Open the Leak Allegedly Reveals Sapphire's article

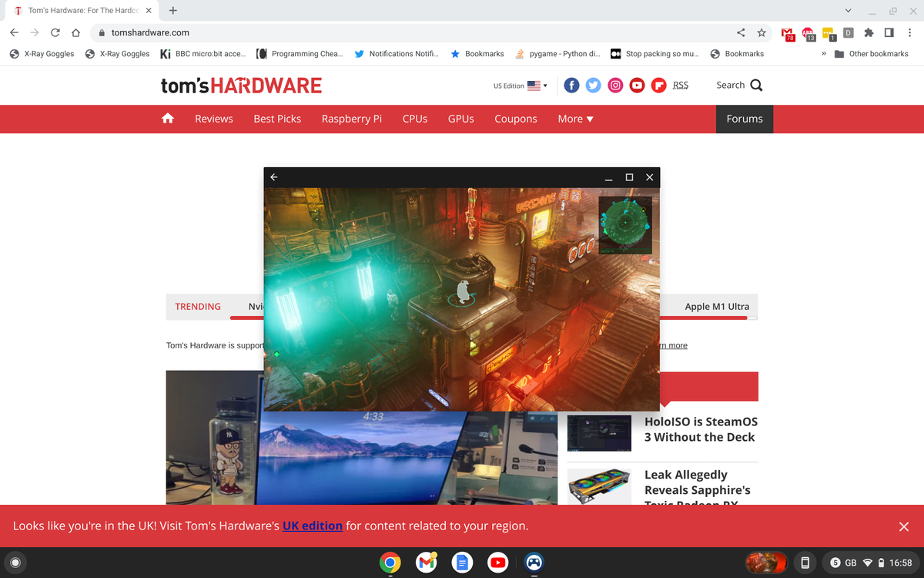(x=698, y=489)
